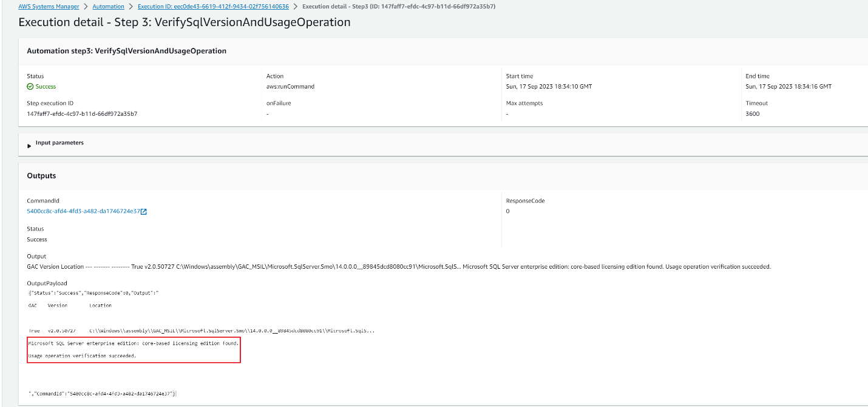
Task: Select the Timeout value 3600
Action: tap(751, 113)
